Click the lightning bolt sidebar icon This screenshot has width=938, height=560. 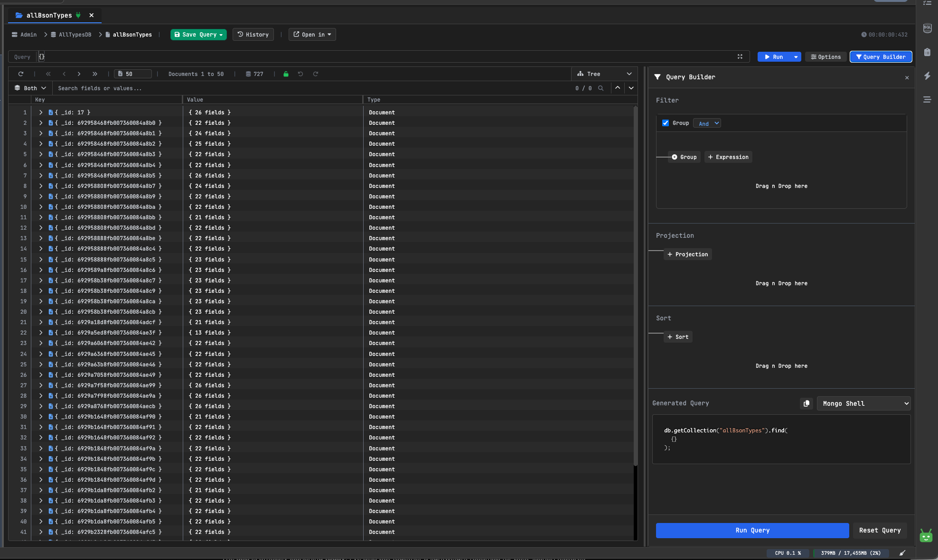pos(927,76)
